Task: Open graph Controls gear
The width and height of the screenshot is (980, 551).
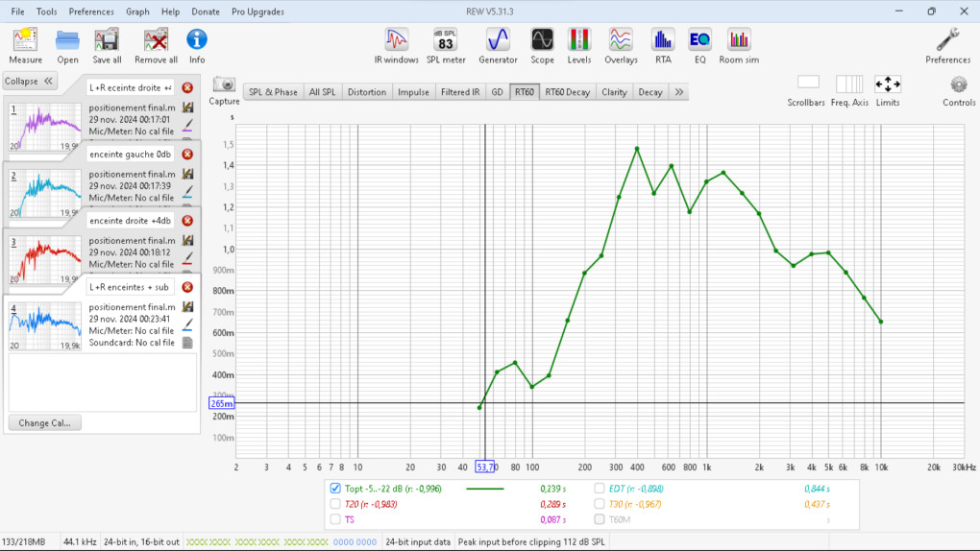Action: (959, 90)
